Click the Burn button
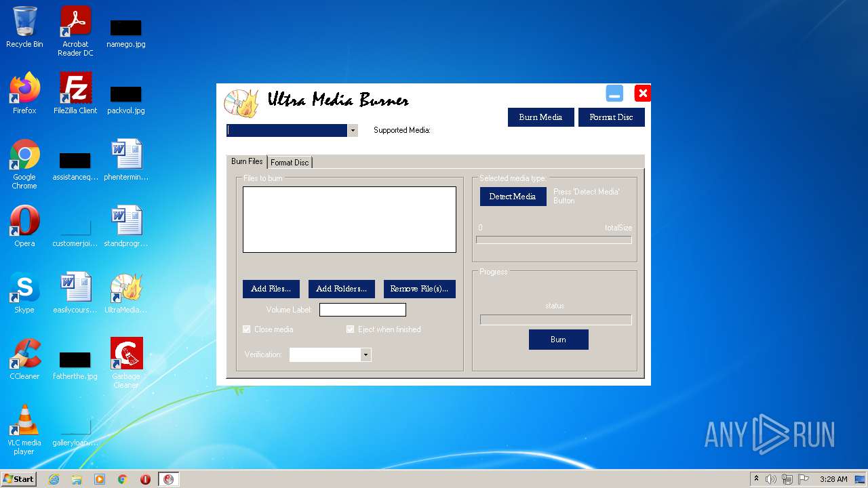This screenshot has width=868, height=488. [558, 340]
